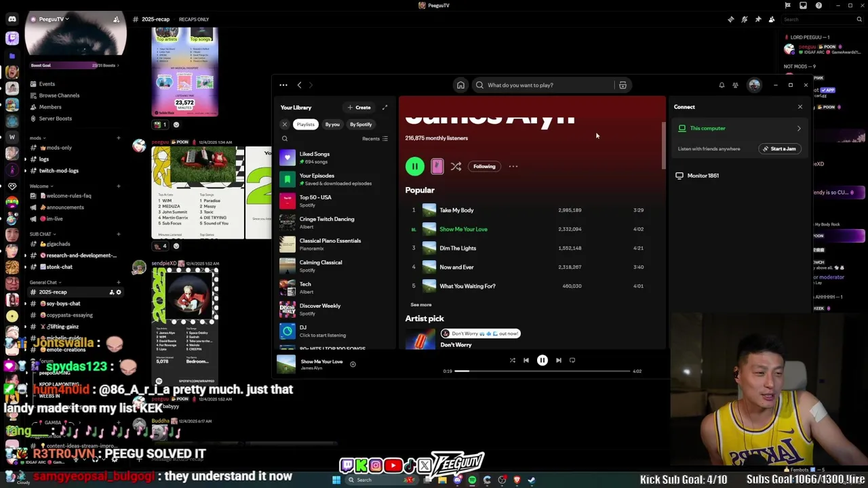Seek on the song progress bar
The height and width of the screenshot is (488, 868).
(542, 371)
